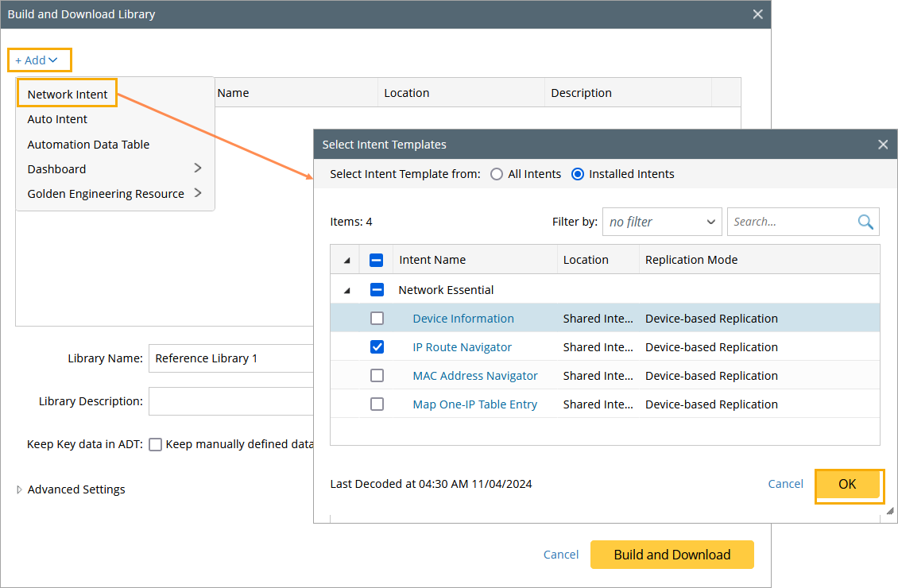This screenshot has width=898, height=588.
Task: Collapse the Network Essential tree group
Action: (x=346, y=291)
